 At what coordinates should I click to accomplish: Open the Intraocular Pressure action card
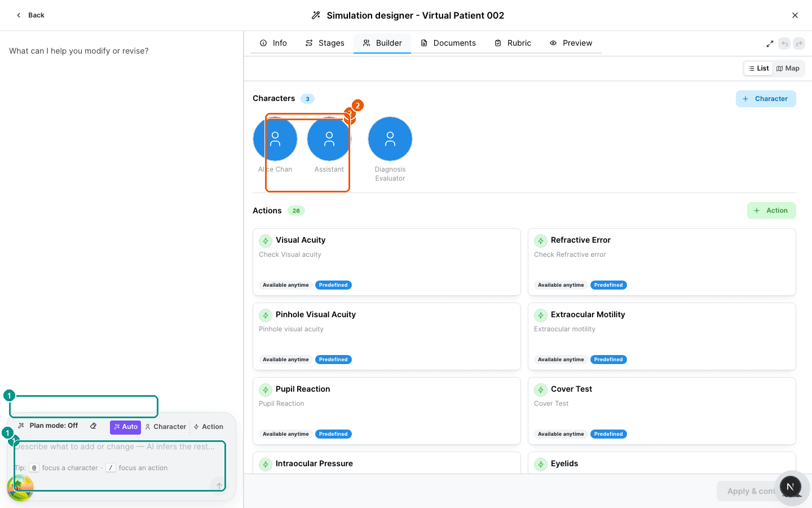click(387, 463)
